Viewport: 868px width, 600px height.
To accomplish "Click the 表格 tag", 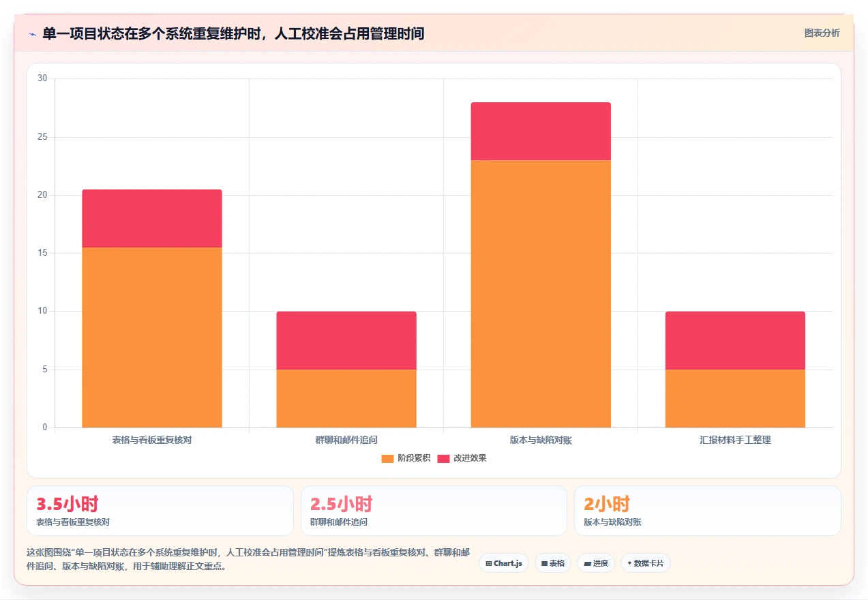I will click(x=553, y=563).
